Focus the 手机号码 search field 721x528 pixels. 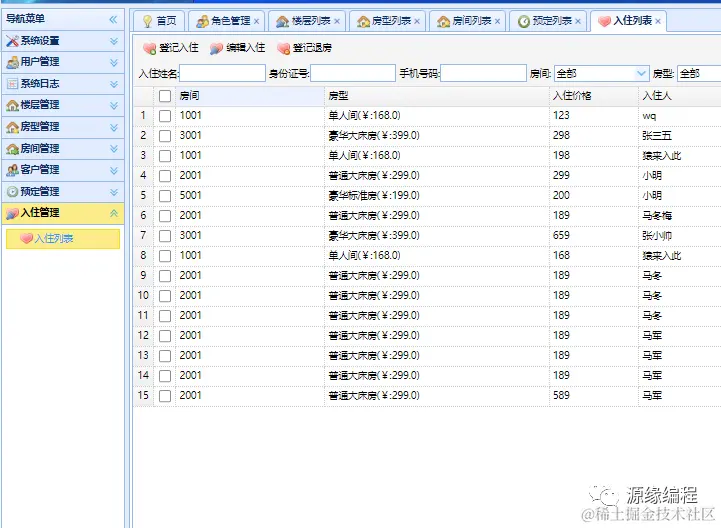[x=483, y=74]
